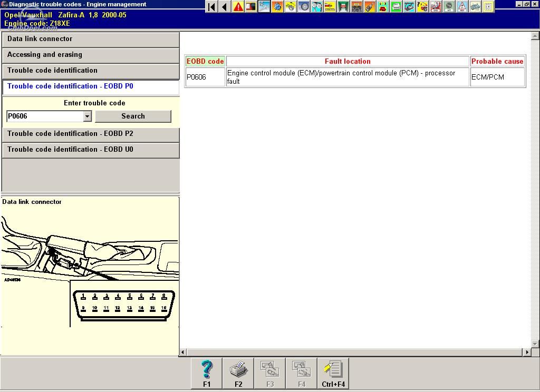Open notes with the Ctrl+F4 pencil button
This screenshot has width=540, height=392.
[333, 374]
